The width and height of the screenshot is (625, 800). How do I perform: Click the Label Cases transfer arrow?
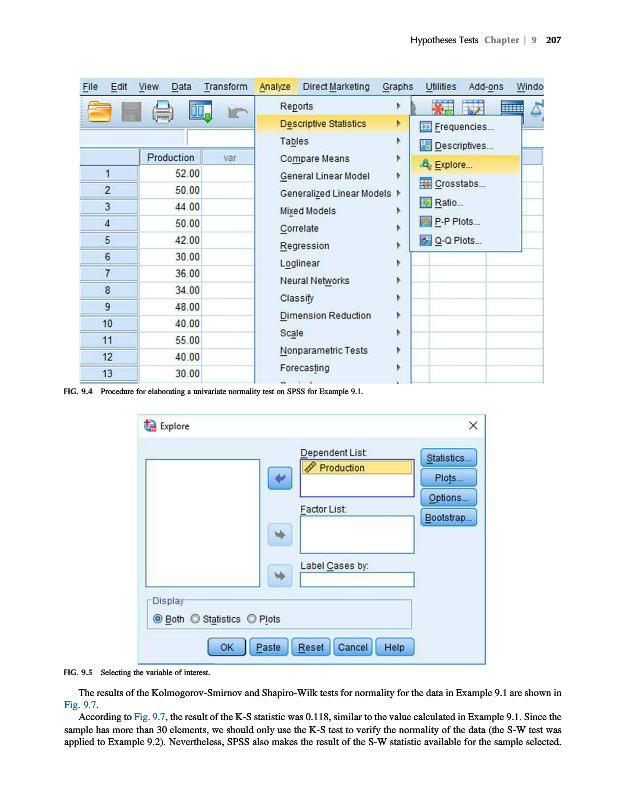click(x=280, y=577)
